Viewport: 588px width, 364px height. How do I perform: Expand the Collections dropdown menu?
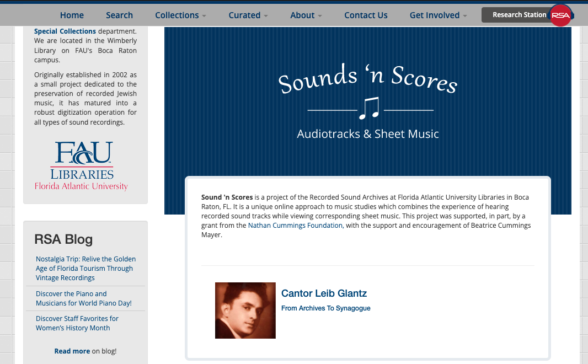coord(180,15)
